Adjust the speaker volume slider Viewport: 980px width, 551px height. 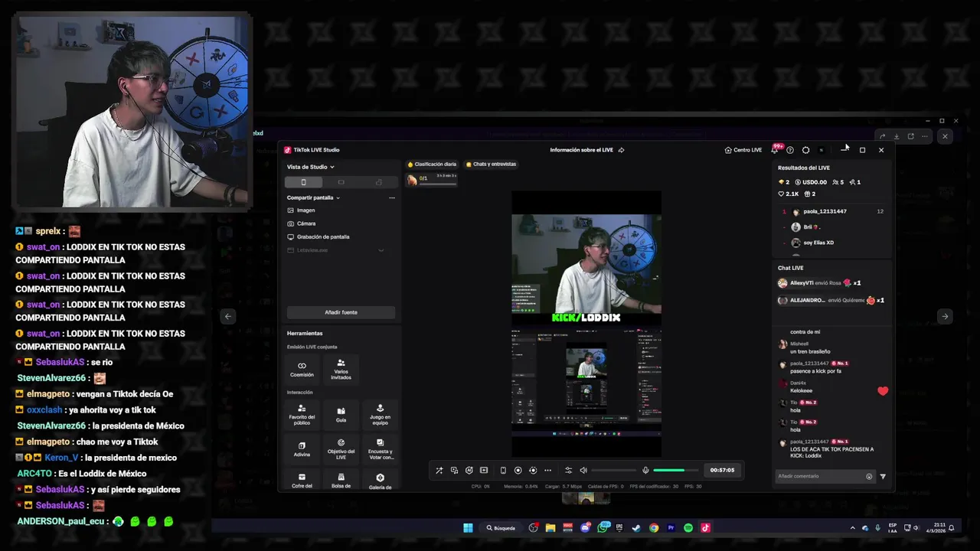click(612, 470)
